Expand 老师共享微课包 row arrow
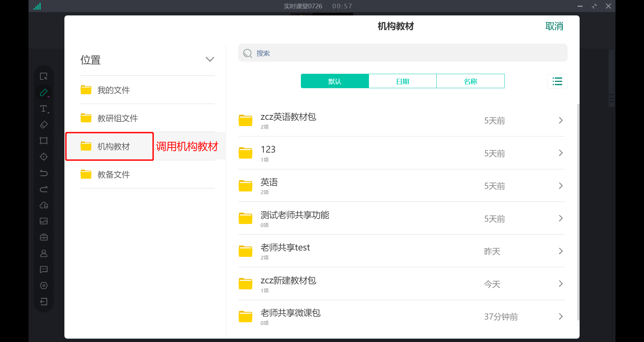 coord(561,317)
